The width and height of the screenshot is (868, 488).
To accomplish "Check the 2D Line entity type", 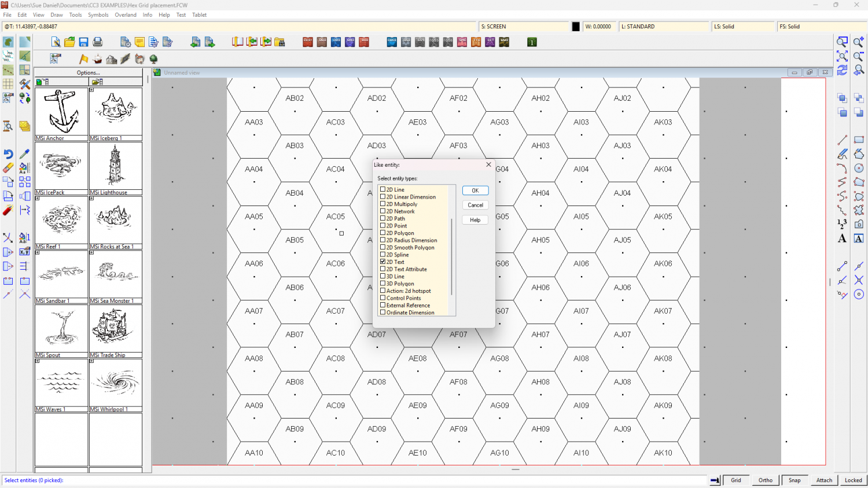I will pyautogui.click(x=382, y=189).
